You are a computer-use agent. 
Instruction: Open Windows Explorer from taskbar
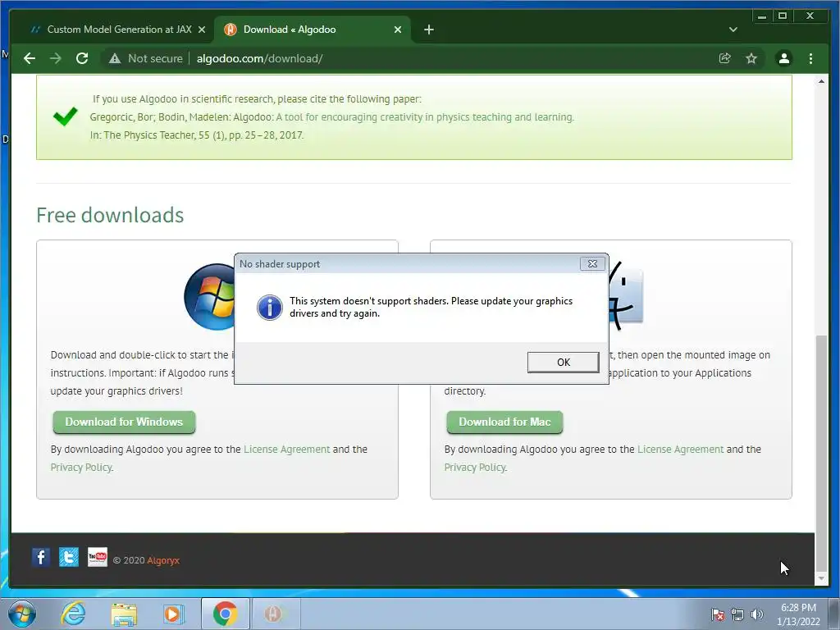pyautogui.click(x=124, y=614)
